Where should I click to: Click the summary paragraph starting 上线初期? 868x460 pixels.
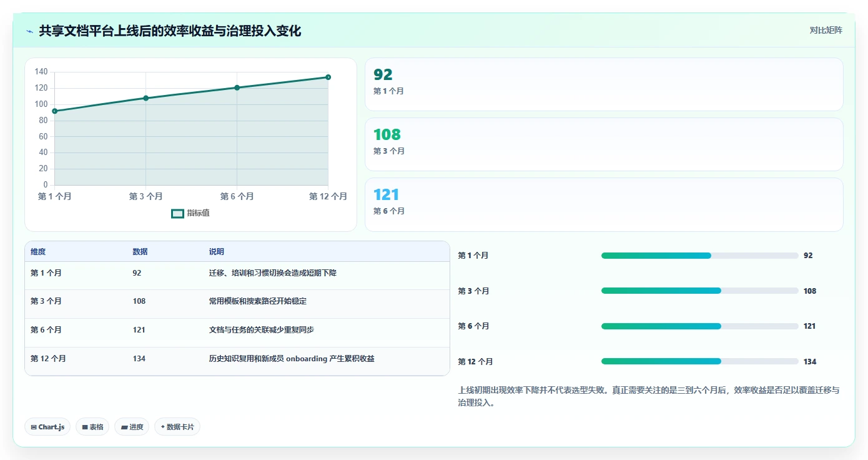click(649, 396)
